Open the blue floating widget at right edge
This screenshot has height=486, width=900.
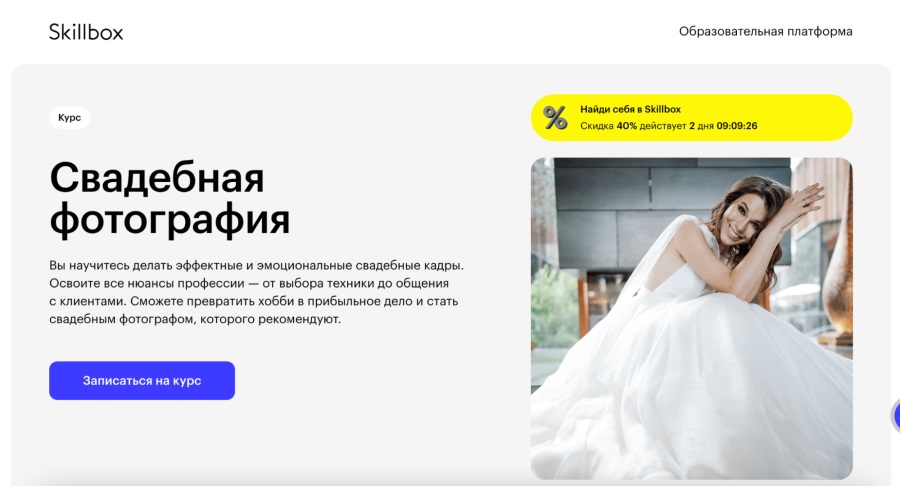[896, 414]
